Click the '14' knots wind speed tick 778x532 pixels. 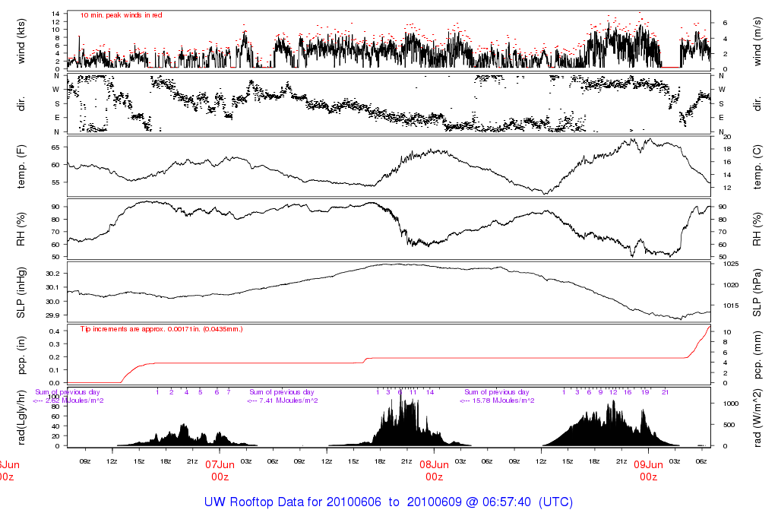(x=55, y=14)
